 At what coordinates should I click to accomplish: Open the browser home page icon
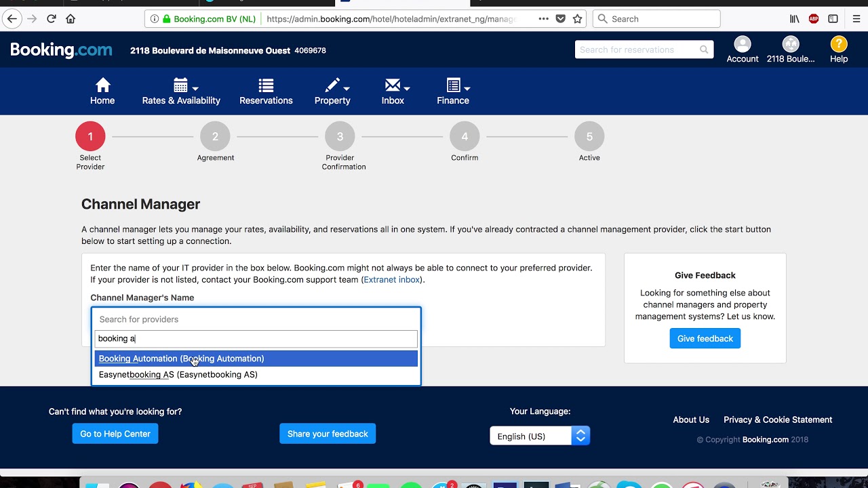71,19
